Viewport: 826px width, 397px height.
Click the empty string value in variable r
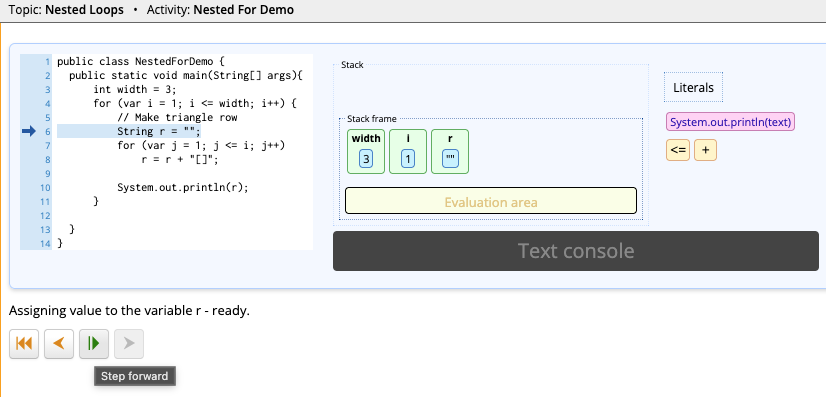(450, 159)
